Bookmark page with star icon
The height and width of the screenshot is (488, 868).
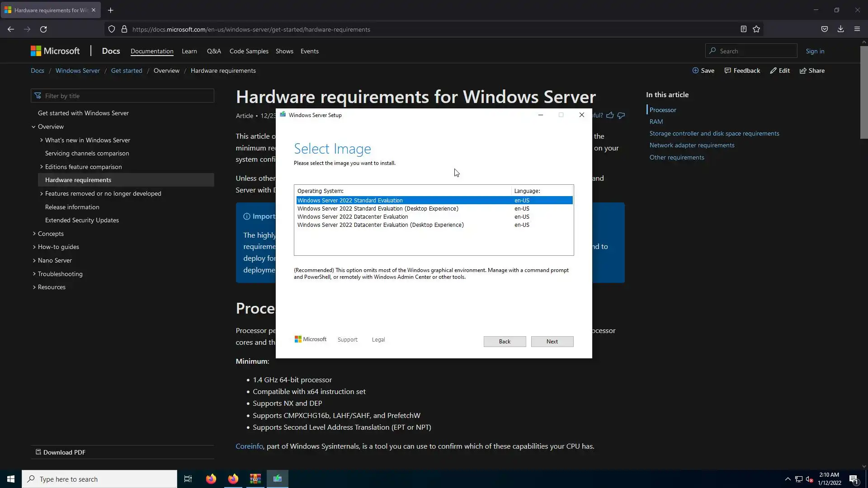pyautogui.click(x=756, y=29)
